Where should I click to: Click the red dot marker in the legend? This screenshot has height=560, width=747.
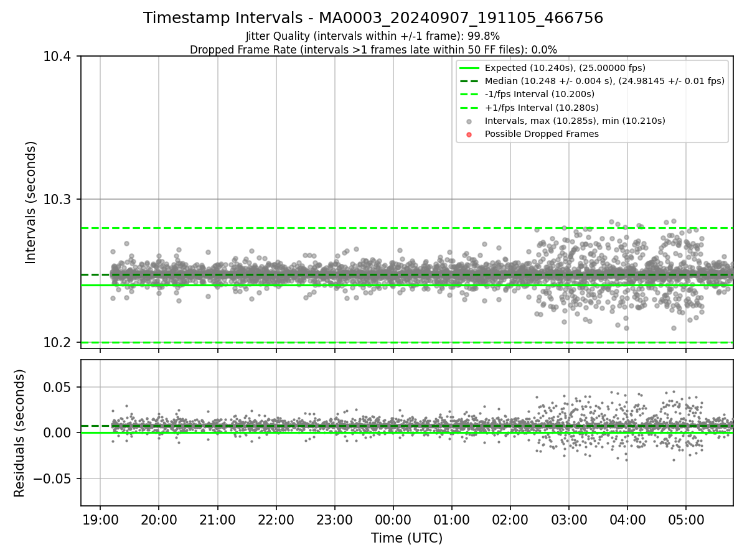pos(469,134)
